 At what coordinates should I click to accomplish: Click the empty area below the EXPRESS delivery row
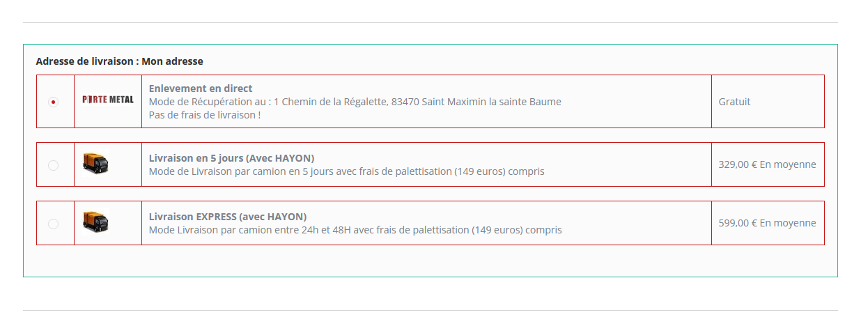(x=431, y=261)
